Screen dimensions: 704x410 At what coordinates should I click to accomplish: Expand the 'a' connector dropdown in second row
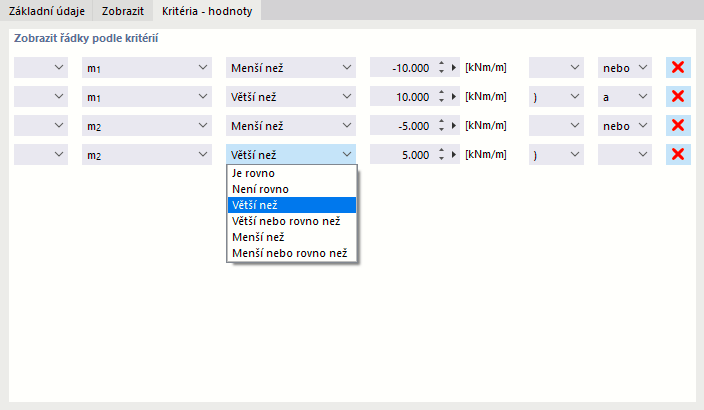(625, 97)
